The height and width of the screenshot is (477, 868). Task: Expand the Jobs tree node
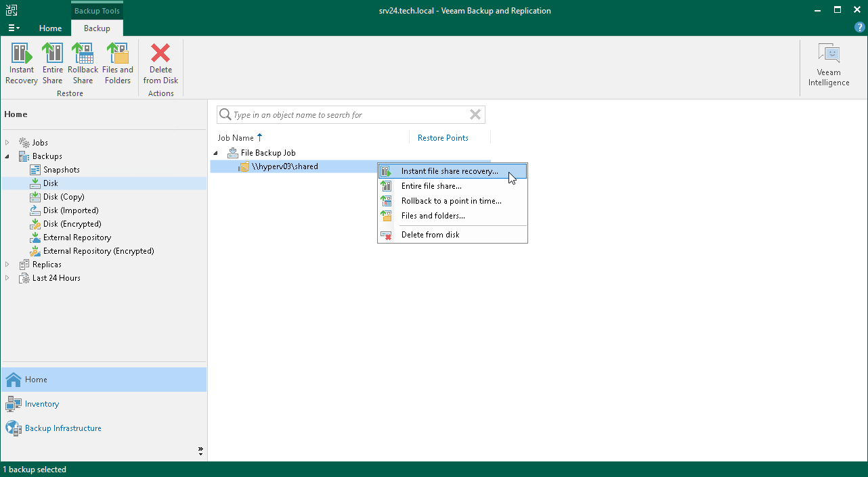click(x=7, y=142)
